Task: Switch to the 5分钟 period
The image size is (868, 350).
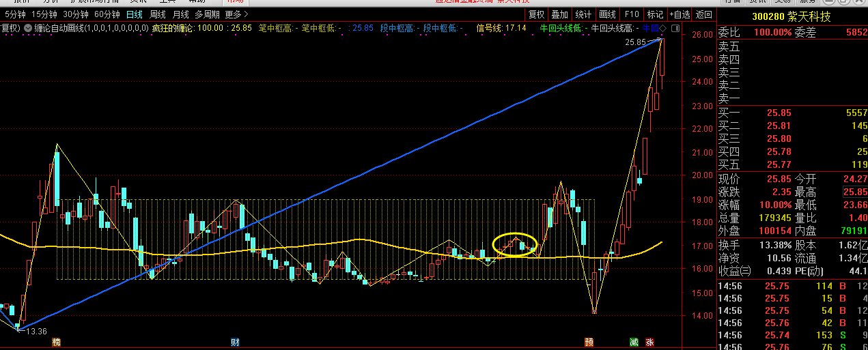Action: (16, 14)
